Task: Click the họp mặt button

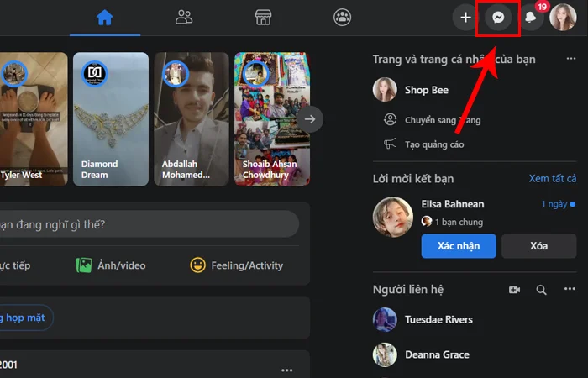Action: click(25, 318)
